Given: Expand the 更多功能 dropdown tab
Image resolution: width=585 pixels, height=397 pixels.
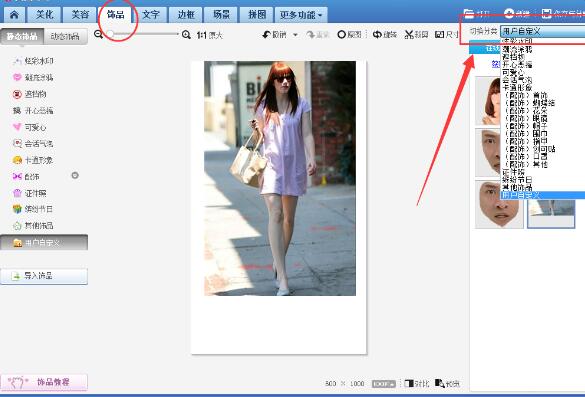Looking at the screenshot, I should coord(301,15).
